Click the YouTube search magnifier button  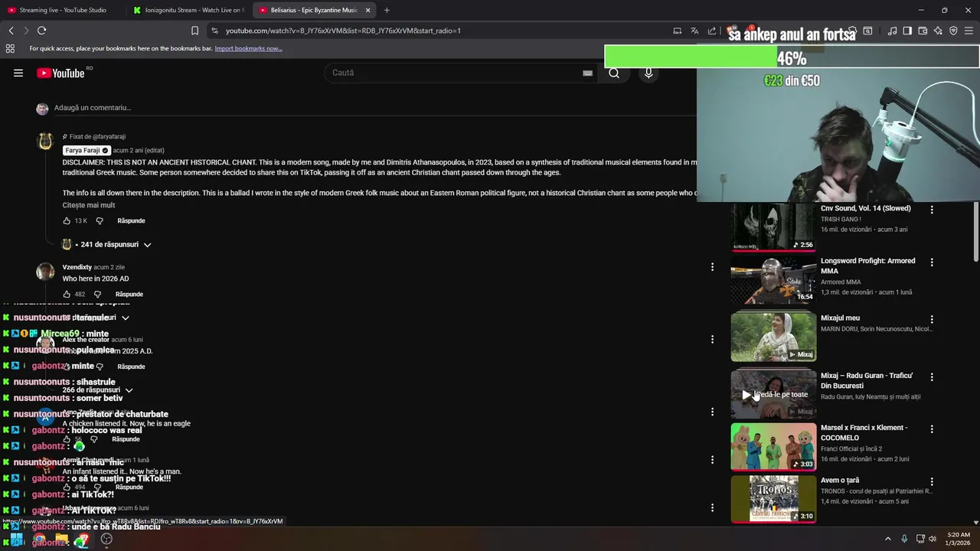(x=614, y=73)
